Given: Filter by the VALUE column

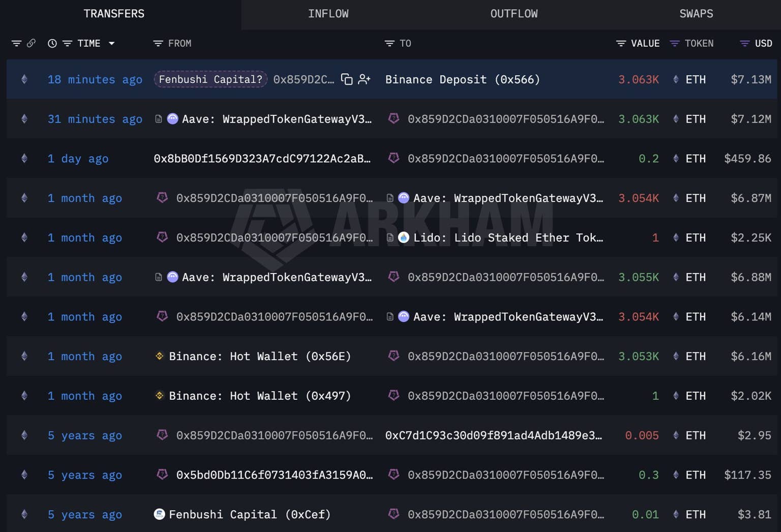Looking at the screenshot, I should click(621, 44).
